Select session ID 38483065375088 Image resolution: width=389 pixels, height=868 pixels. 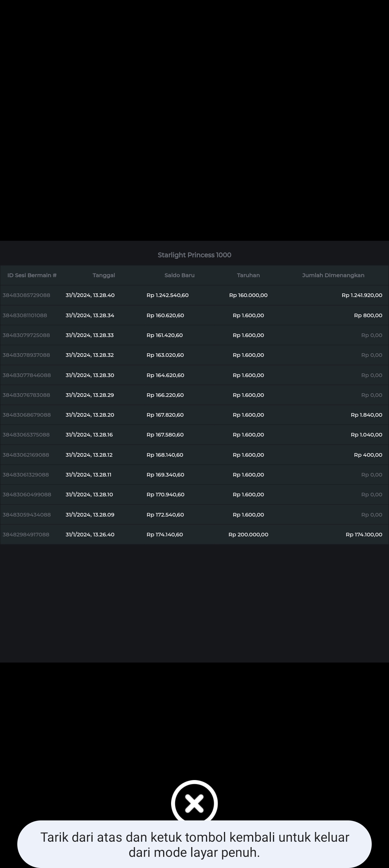tap(26, 435)
